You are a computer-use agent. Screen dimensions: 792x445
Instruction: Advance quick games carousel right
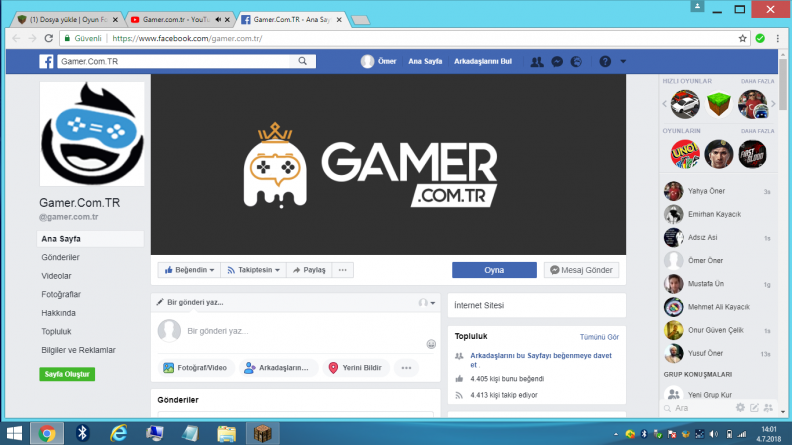[x=773, y=104]
